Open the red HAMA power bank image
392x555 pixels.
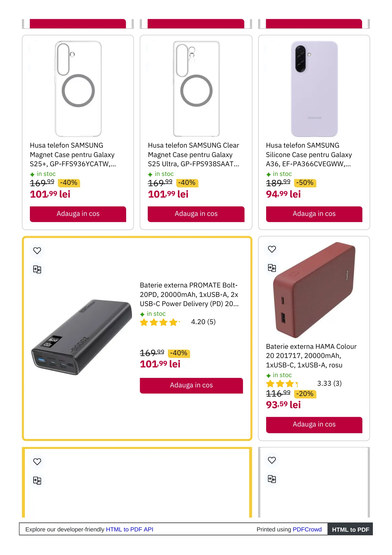pos(314,290)
